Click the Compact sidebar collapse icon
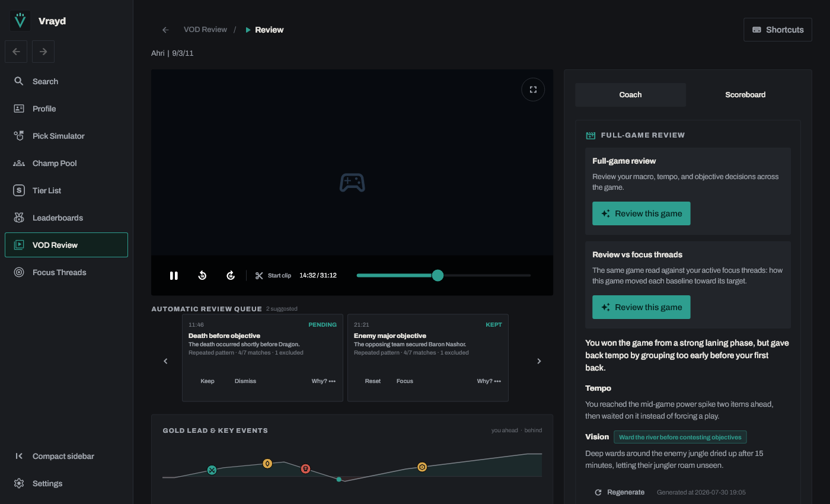Viewport: 830px width, 504px height. [x=19, y=456]
